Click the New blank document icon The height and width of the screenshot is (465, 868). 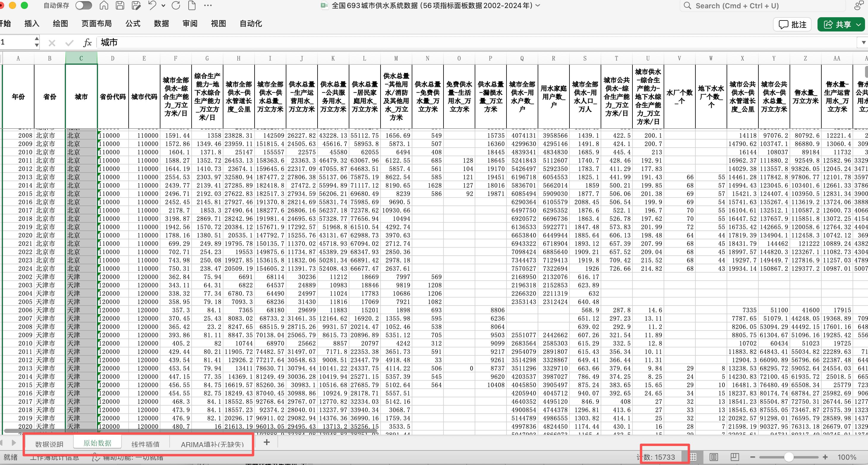192,5
